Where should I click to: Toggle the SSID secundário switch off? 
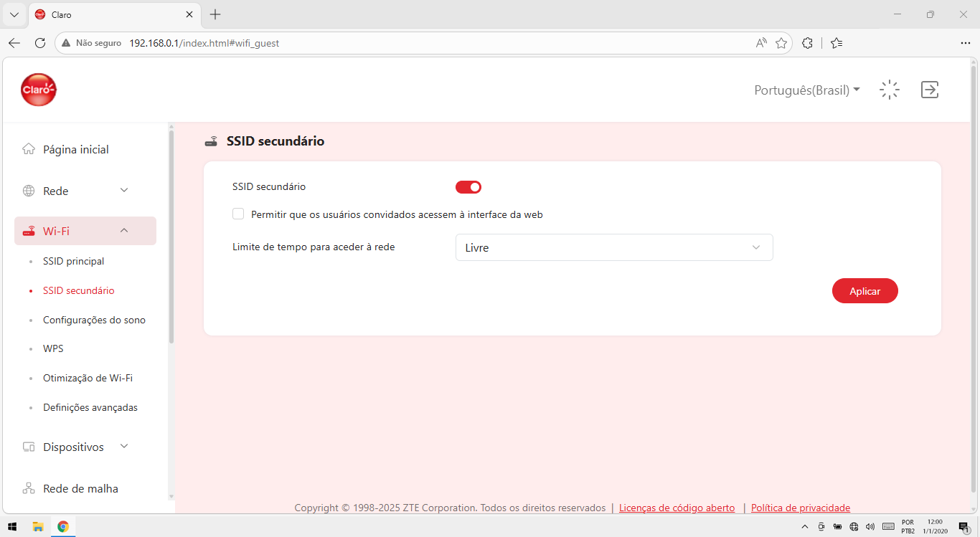(468, 187)
